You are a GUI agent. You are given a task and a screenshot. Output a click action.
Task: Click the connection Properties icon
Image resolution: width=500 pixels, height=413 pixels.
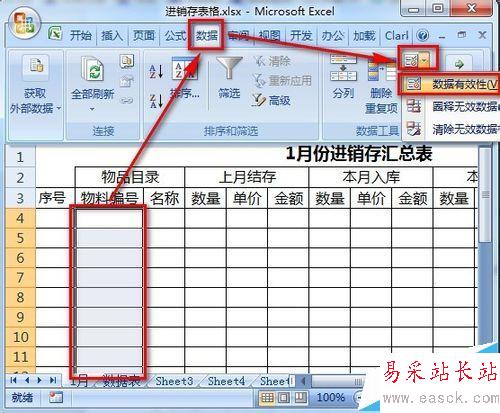click(x=127, y=82)
